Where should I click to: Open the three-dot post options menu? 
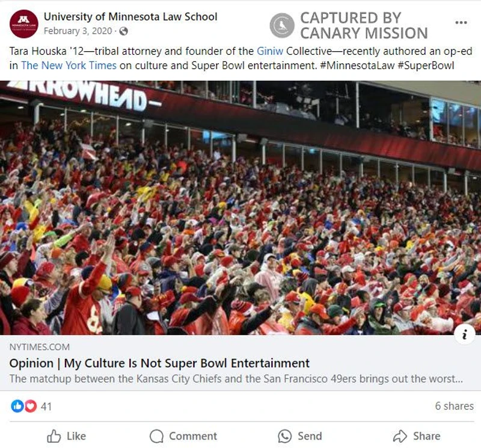tap(461, 22)
